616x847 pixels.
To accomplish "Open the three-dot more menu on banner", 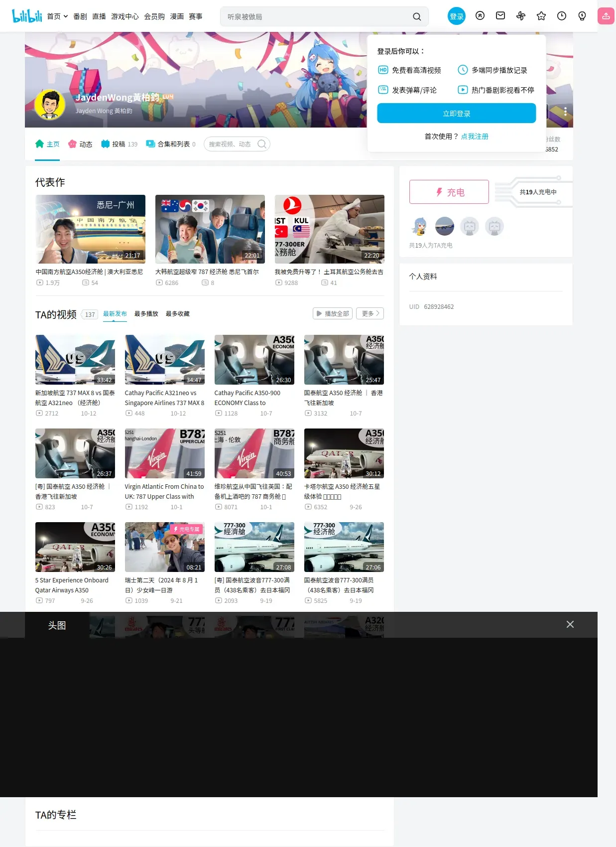I will (565, 112).
